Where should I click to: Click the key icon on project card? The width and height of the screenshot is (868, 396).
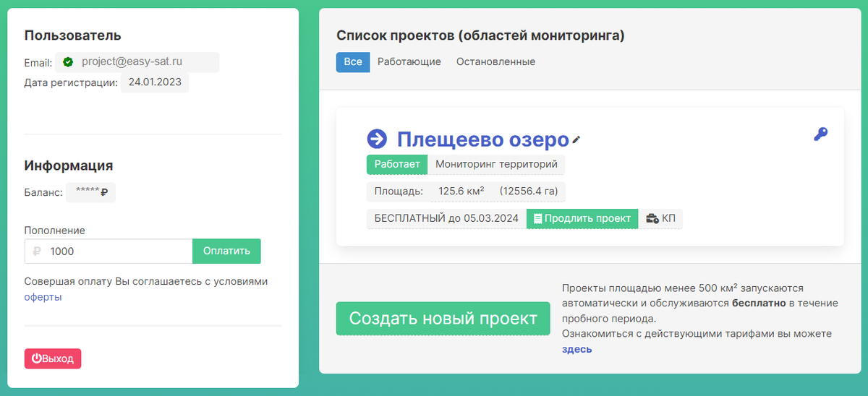tap(820, 134)
